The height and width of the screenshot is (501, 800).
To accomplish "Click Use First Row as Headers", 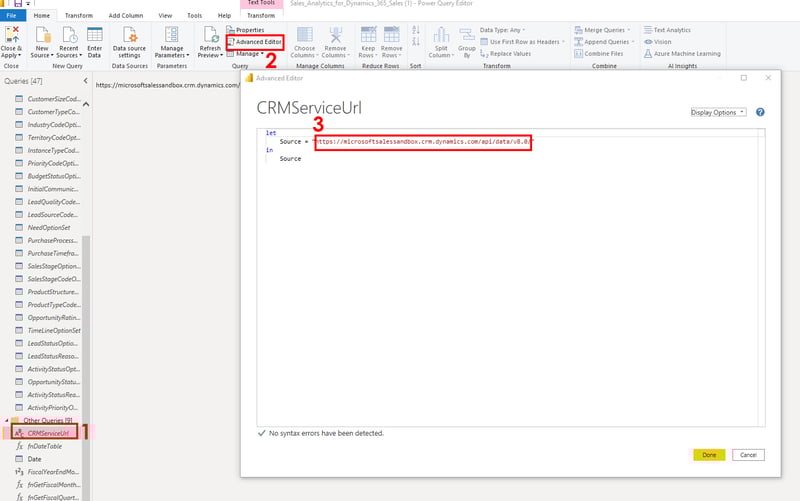I will point(523,42).
